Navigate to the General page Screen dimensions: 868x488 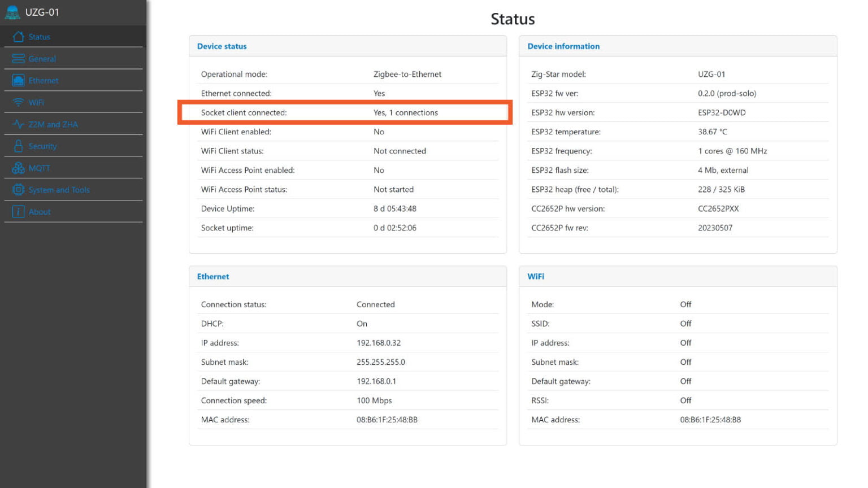(x=42, y=58)
